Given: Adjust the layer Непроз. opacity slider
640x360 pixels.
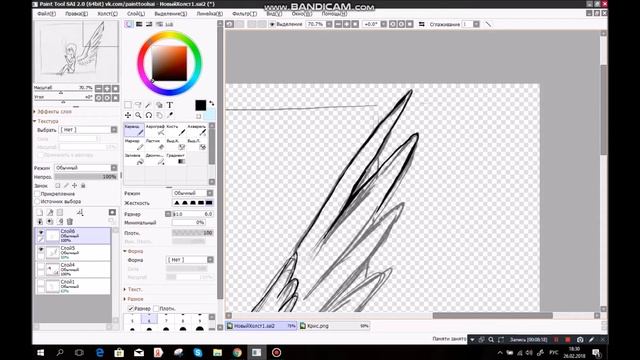Looking at the screenshot, I should tap(86, 177).
